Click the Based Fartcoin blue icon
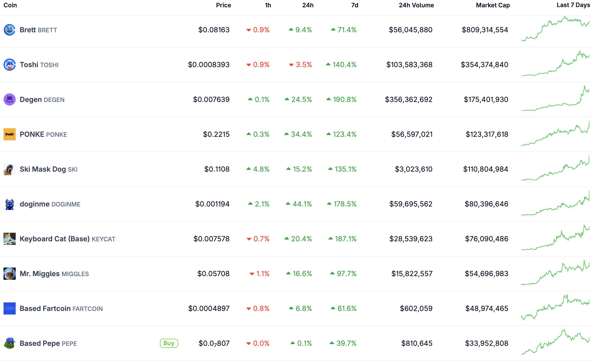The image size is (601, 364). click(10, 309)
